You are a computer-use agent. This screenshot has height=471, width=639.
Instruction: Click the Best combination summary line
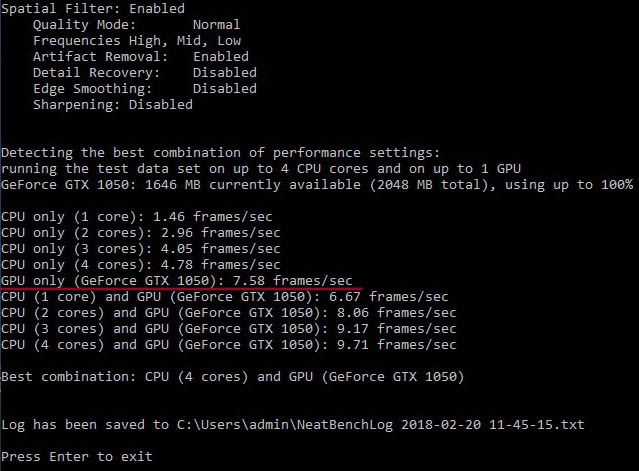[233, 377]
